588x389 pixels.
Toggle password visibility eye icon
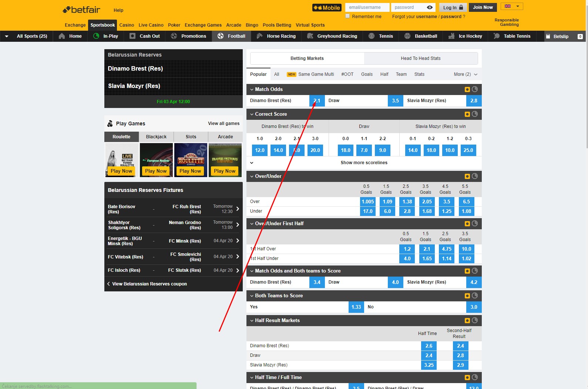tap(430, 7)
